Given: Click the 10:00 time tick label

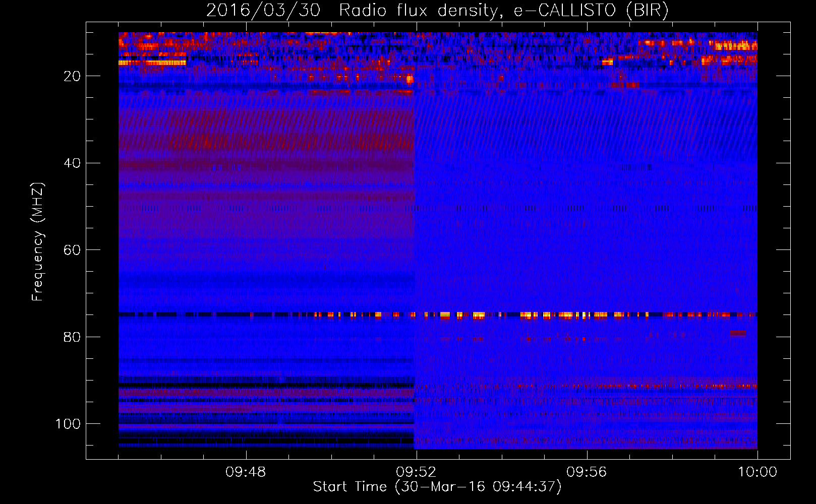Looking at the screenshot, I should (757, 472).
